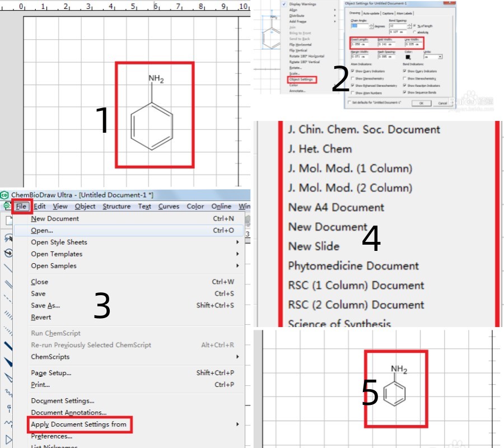Switch to the Captions tab
The height and width of the screenshot is (448, 504).
pyautogui.click(x=388, y=13)
